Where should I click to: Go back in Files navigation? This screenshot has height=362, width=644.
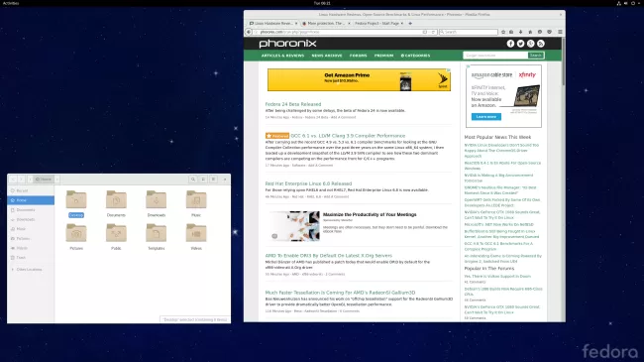coord(13,180)
